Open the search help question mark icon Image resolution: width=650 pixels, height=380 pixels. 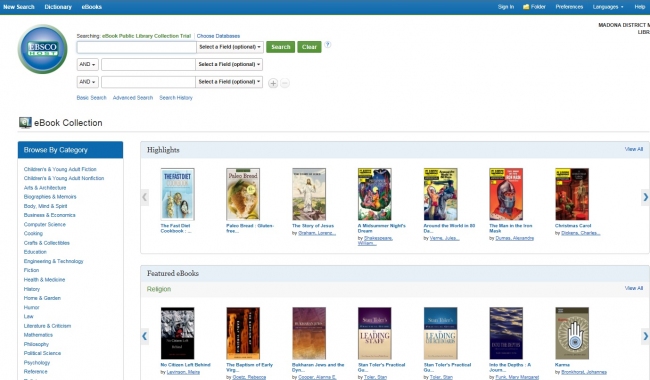(x=327, y=45)
